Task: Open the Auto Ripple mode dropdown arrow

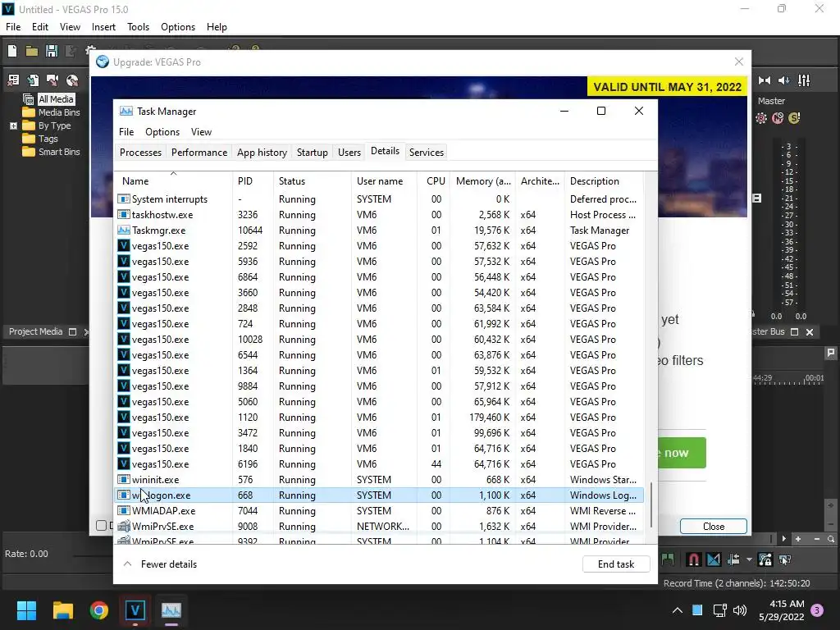Action: pyautogui.click(x=749, y=559)
